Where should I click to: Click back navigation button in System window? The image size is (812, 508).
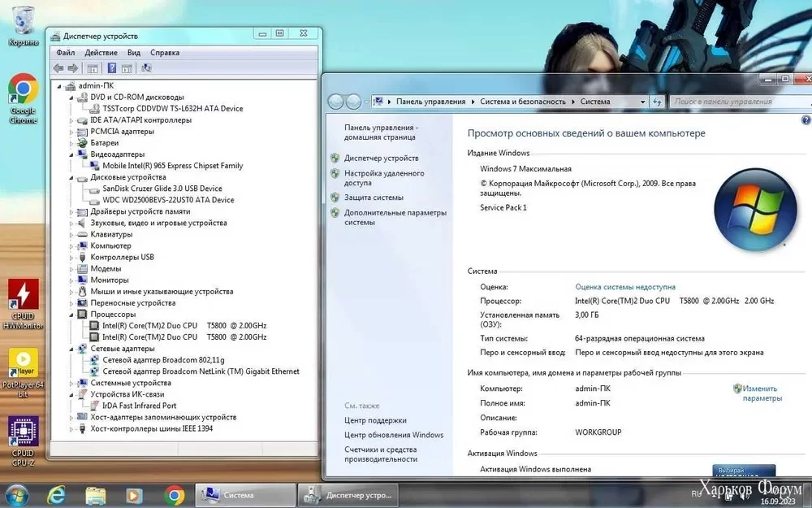(335, 102)
